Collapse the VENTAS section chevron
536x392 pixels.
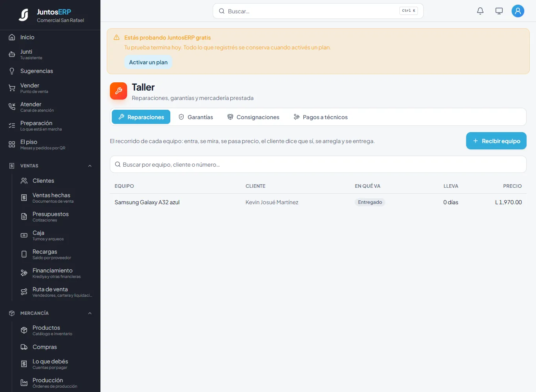click(90, 166)
